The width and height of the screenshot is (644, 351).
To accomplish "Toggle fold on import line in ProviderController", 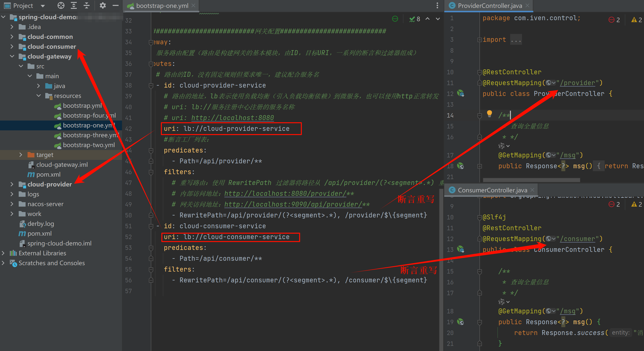I will click(x=479, y=40).
